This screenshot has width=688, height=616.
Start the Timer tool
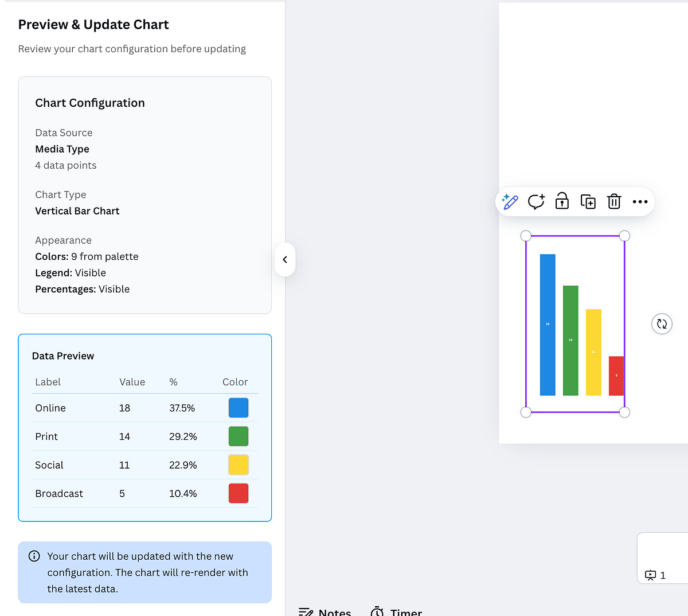coord(396,611)
